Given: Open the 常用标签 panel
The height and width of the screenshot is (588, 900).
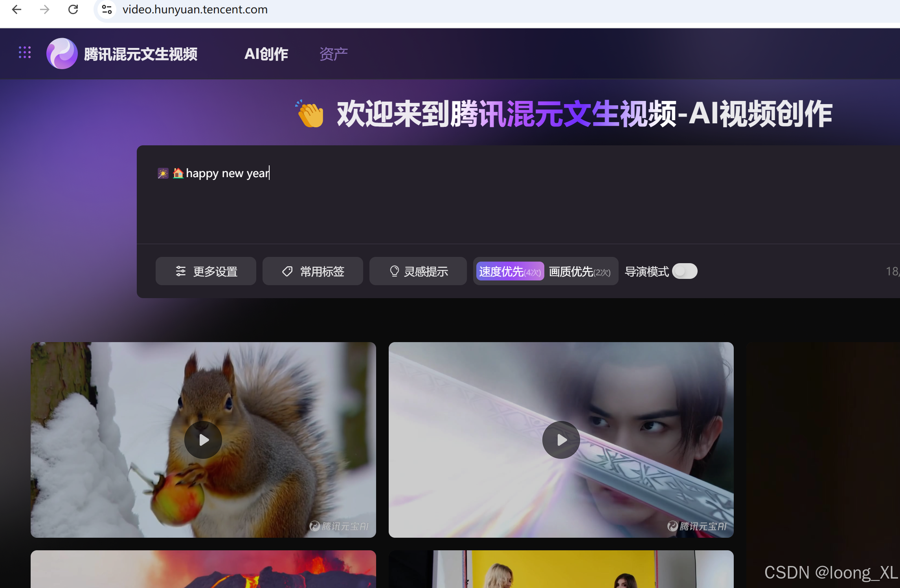Looking at the screenshot, I should coord(313,271).
